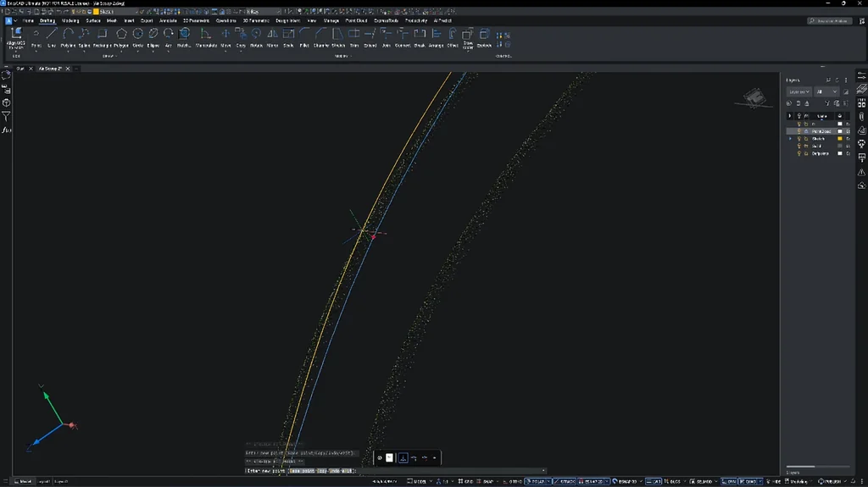Viewport: 868px width, 487px height.
Task: Open the Point tool
Action: pyautogui.click(x=36, y=37)
